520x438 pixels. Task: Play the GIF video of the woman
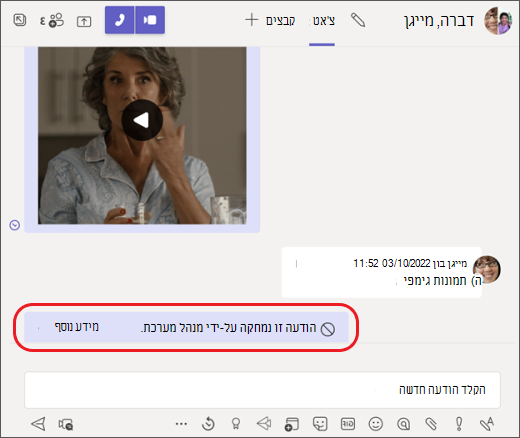point(142,120)
